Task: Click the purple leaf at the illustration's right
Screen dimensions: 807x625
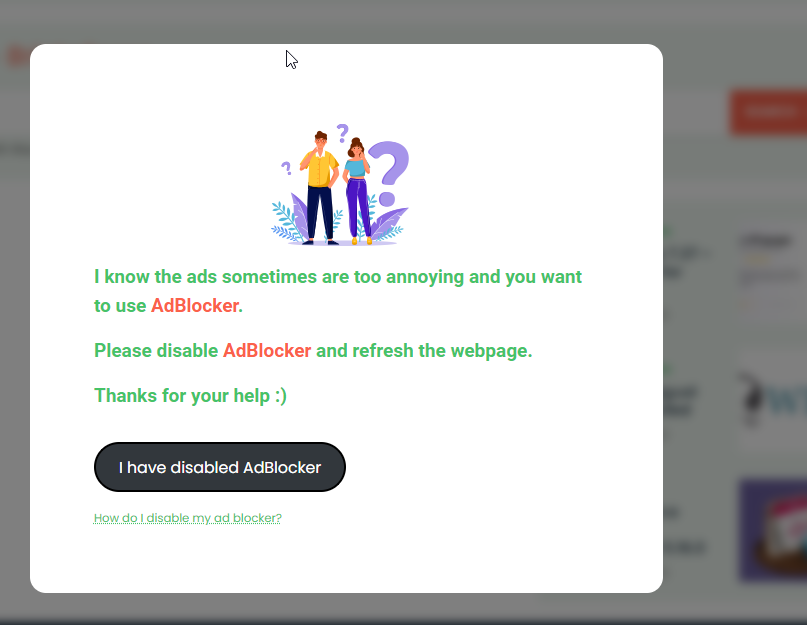Action: 389,223
